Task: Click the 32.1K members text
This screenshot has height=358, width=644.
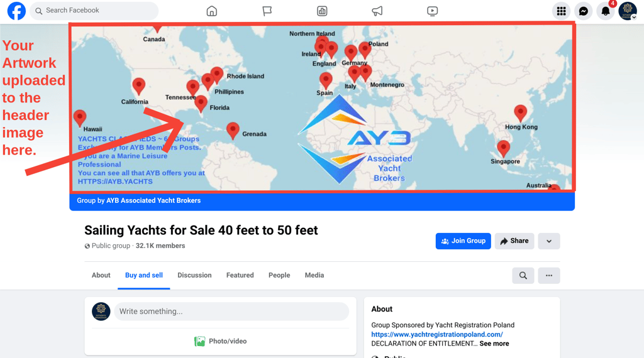Action: (160, 246)
